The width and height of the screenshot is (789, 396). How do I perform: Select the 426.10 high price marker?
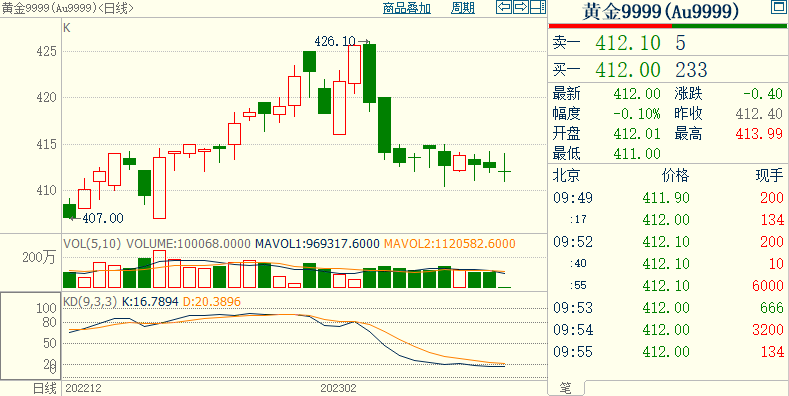click(335, 41)
